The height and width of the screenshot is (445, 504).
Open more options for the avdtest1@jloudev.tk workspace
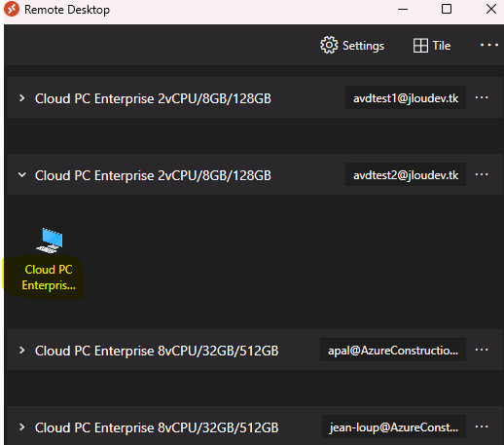(x=482, y=97)
